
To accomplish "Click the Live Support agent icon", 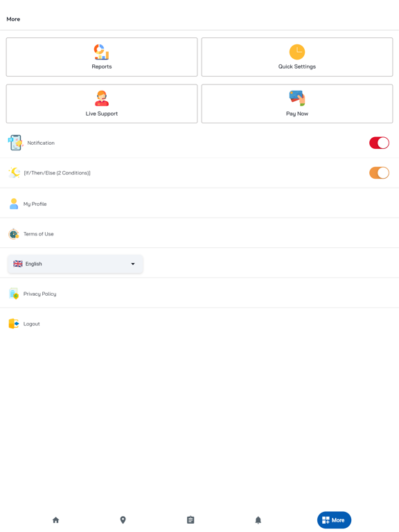I will click(101, 98).
